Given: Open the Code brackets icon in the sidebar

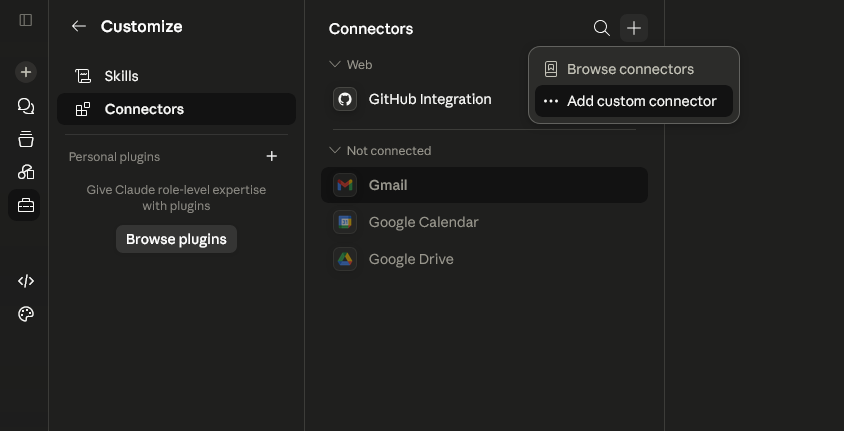Looking at the screenshot, I should (x=25, y=281).
